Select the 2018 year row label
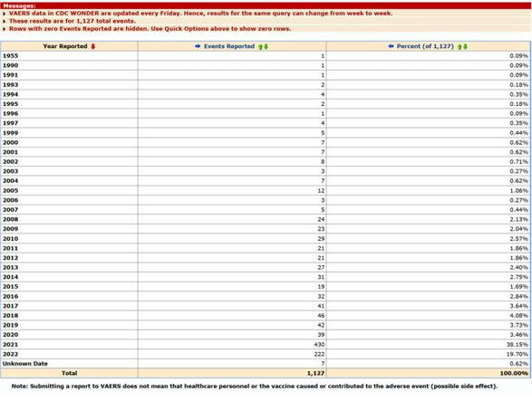 [x=11, y=316]
